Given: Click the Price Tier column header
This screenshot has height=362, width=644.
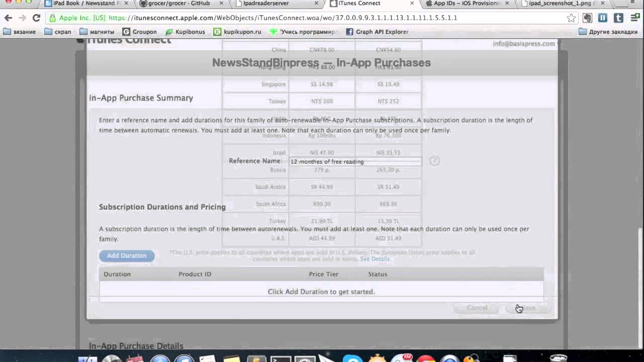Looking at the screenshot, I should click(x=324, y=274).
